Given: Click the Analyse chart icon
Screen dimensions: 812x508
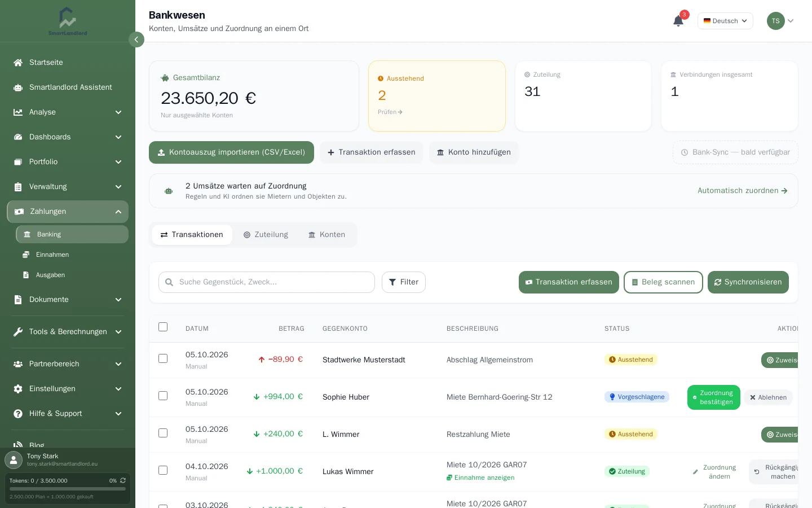Looking at the screenshot, I should 18,112.
